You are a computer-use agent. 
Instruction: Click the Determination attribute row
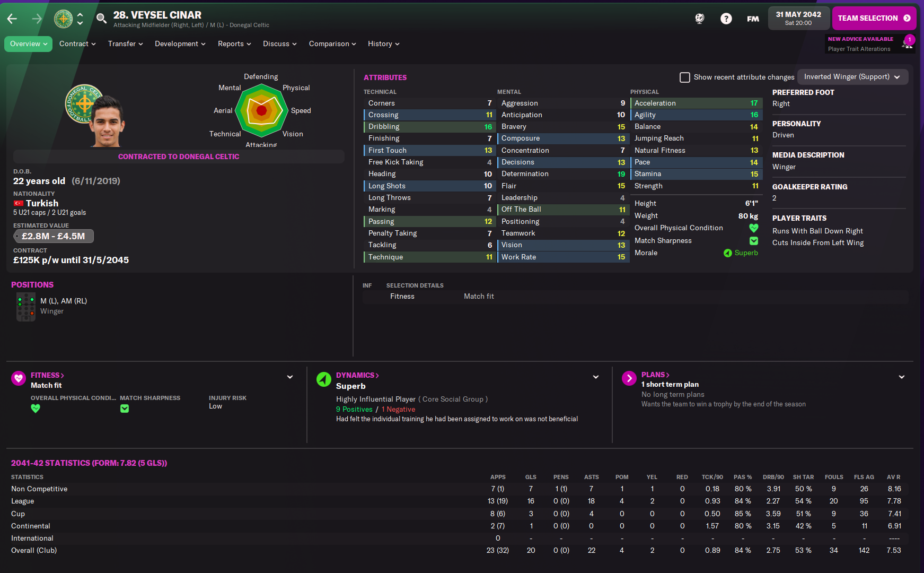click(563, 174)
